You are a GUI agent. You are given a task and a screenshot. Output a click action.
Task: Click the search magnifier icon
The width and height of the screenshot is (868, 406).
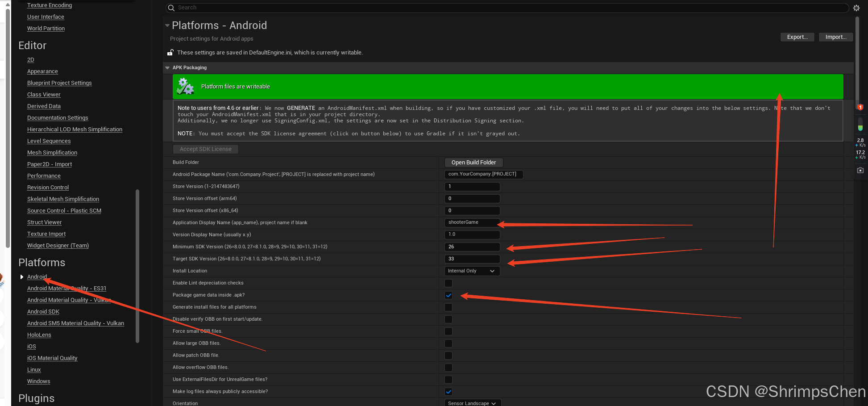point(171,8)
